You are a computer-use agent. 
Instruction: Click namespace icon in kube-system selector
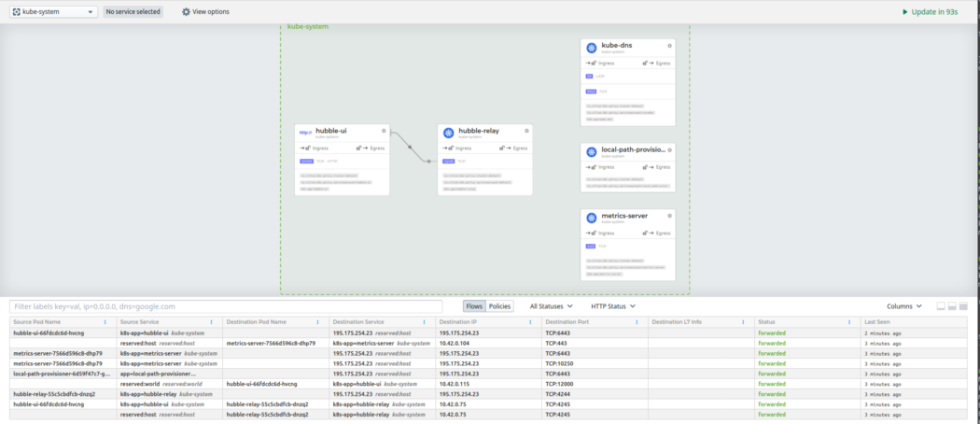pyautogui.click(x=17, y=12)
